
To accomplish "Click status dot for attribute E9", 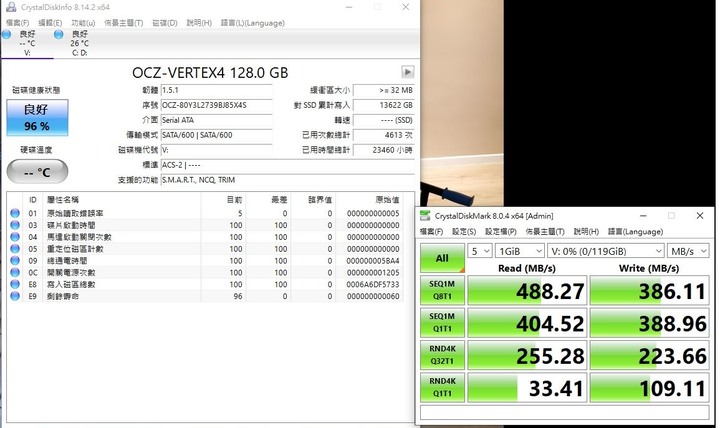I will tap(15, 296).
